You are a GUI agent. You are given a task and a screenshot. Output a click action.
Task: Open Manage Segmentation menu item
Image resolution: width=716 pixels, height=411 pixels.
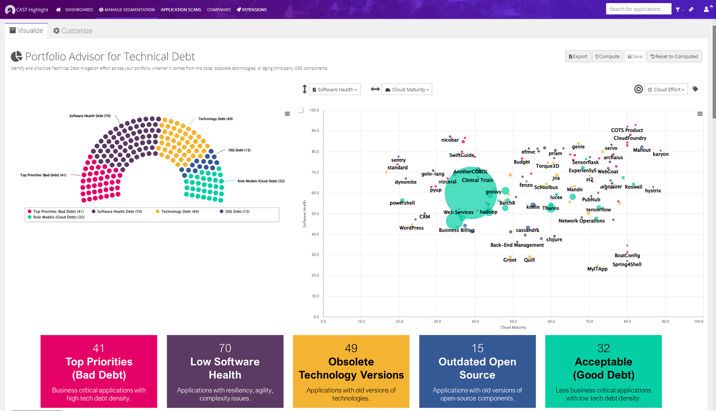pyautogui.click(x=127, y=9)
